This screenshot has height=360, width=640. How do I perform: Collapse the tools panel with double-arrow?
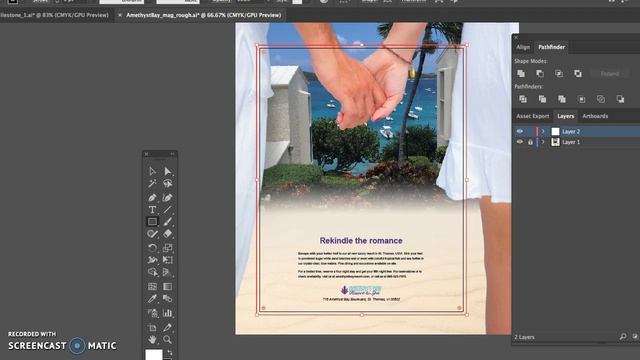[x=172, y=154]
